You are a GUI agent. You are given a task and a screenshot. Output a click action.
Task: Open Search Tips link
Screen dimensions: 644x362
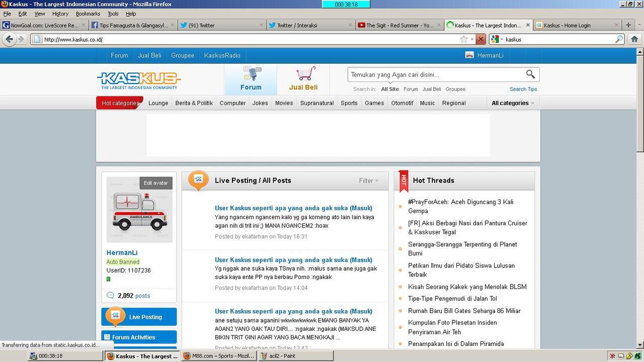coord(523,89)
